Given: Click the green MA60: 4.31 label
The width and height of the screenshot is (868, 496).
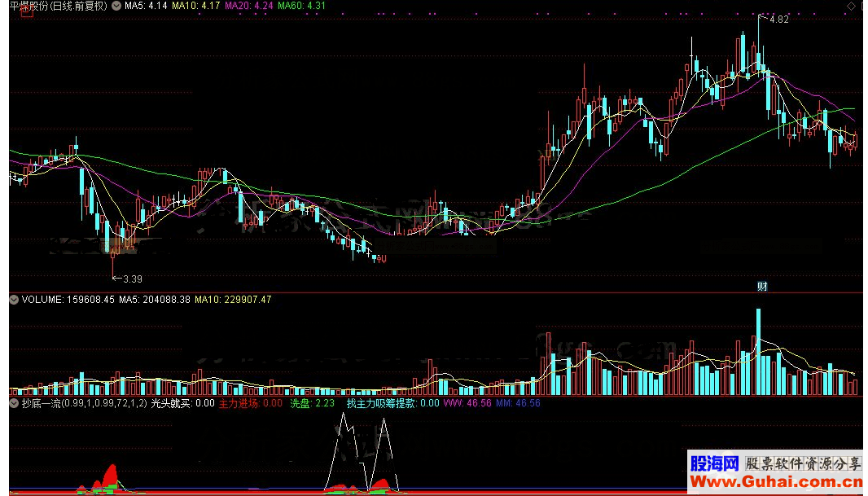Looking at the screenshot, I should [302, 6].
